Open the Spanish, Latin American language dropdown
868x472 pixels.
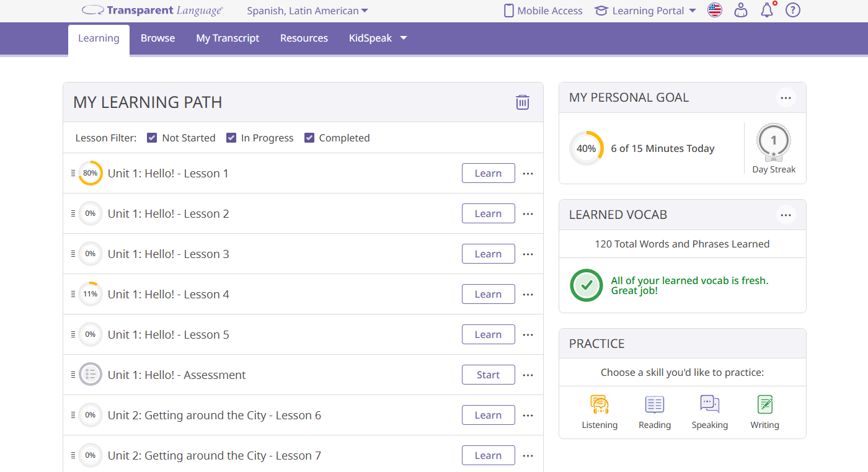pos(307,11)
